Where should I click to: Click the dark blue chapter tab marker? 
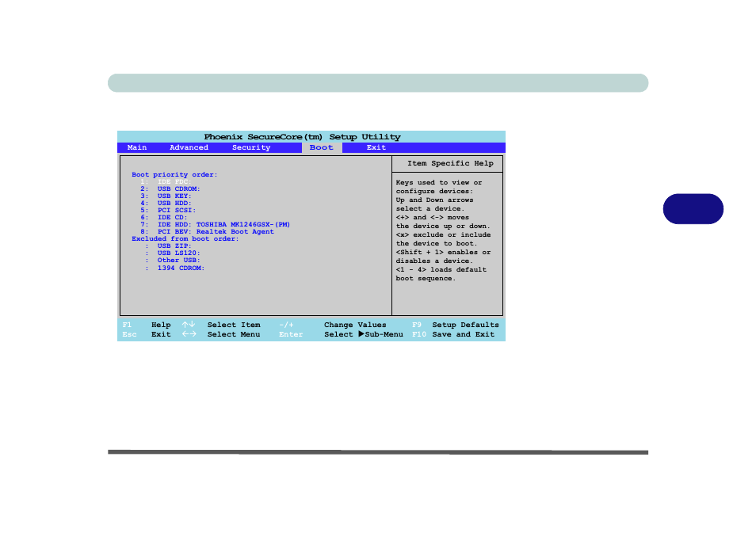coord(693,208)
